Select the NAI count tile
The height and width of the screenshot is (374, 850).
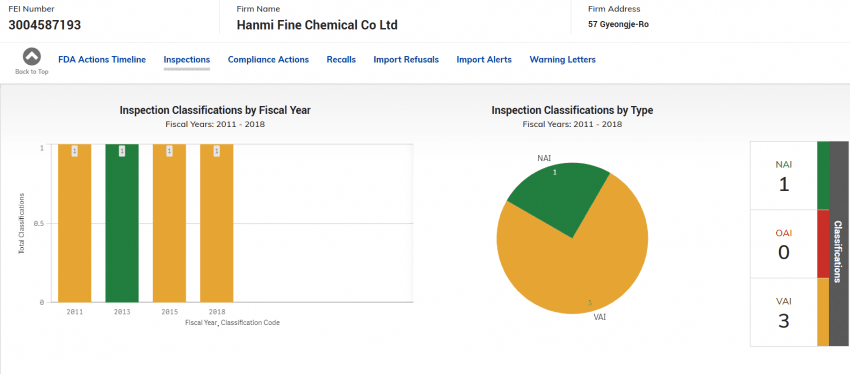click(x=783, y=176)
